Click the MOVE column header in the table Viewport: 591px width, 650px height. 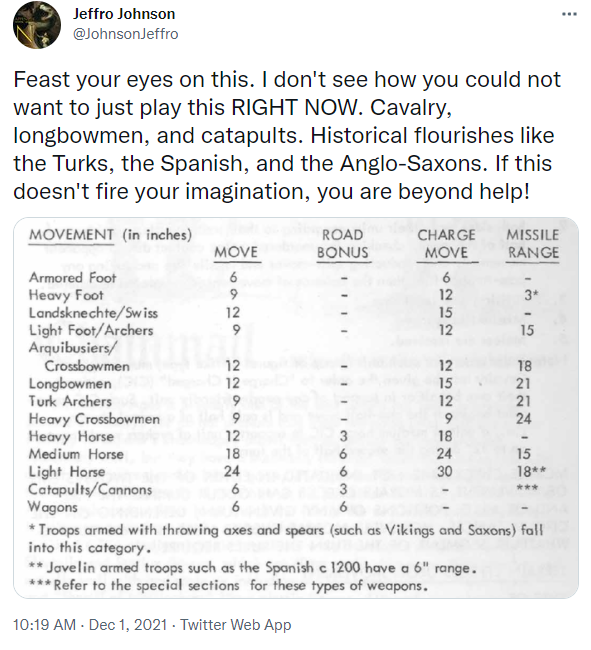(x=236, y=252)
